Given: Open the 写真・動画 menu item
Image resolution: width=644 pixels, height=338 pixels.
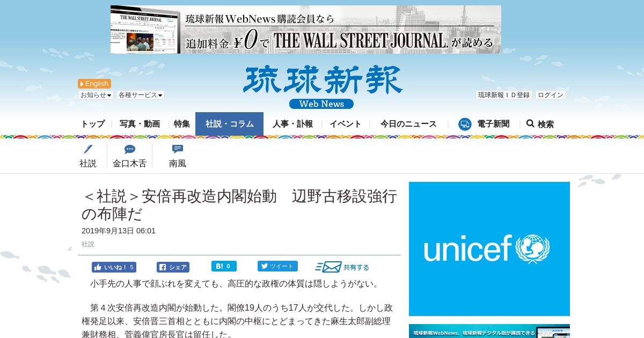Looking at the screenshot, I should coord(140,124).
